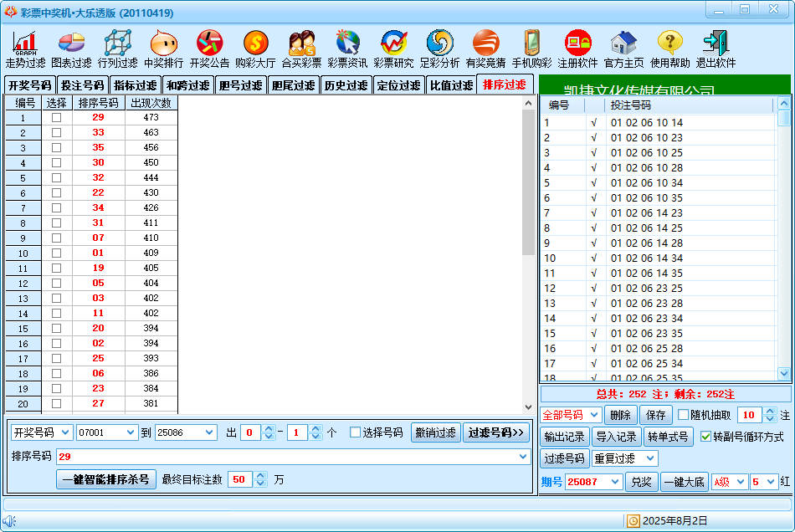Open the 走势过滤 trend filter icon

tap(25, 43)
